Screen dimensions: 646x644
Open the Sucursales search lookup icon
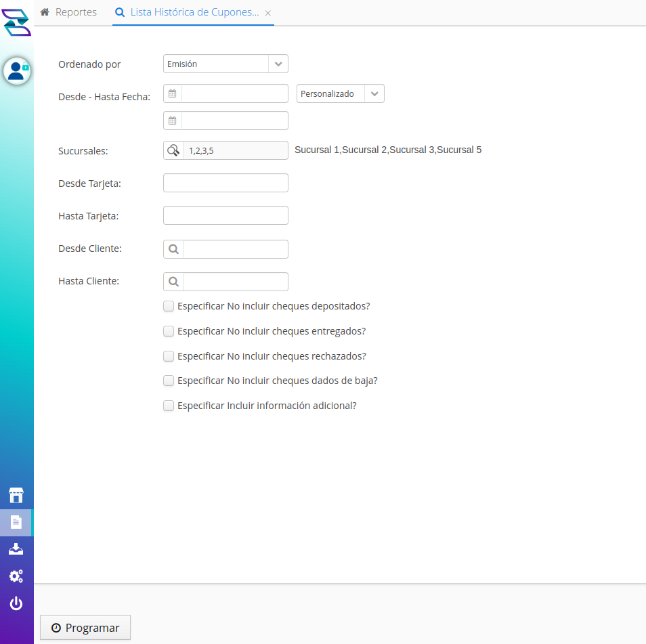(173, 150)
